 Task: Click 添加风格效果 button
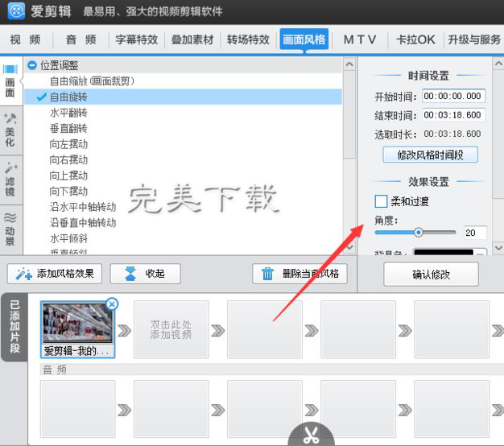[55, 274]
